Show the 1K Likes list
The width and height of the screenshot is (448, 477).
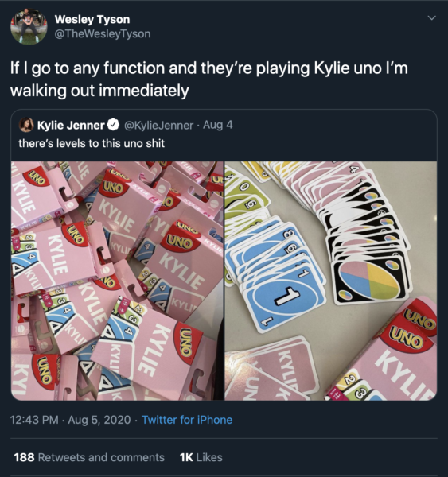click(201, 457)
